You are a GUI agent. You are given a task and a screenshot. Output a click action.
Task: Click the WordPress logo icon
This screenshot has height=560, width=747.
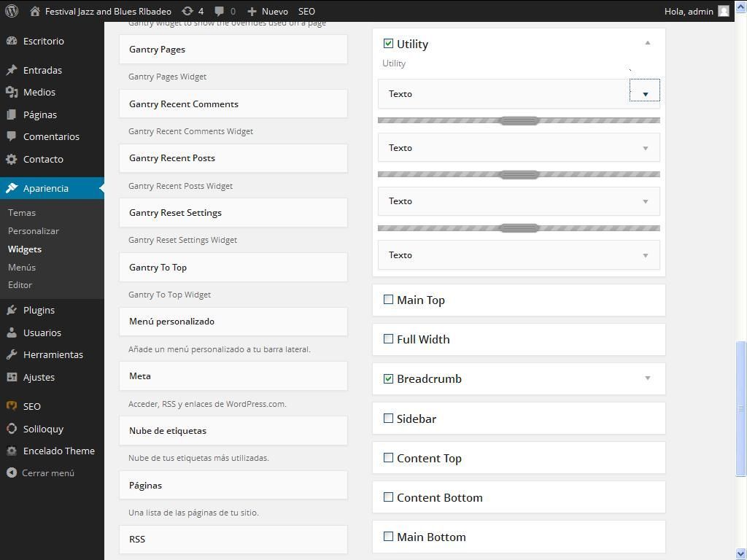click(x=12, y=11)
